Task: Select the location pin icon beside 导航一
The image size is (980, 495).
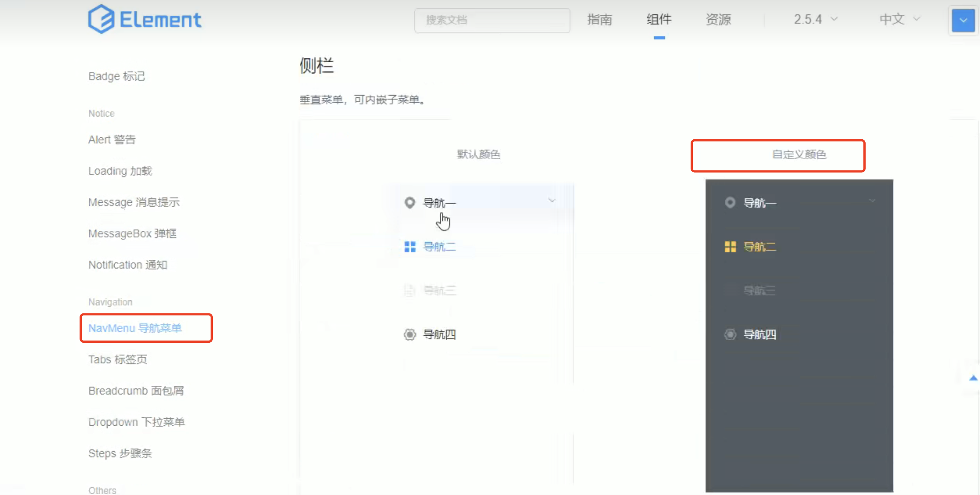Action: 410,203
